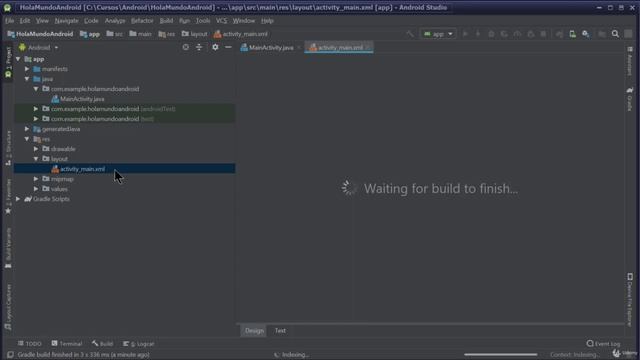Click HolaMundoAndroid breadcrumb in navigation bar
The image size is (640, 360).
40,34
